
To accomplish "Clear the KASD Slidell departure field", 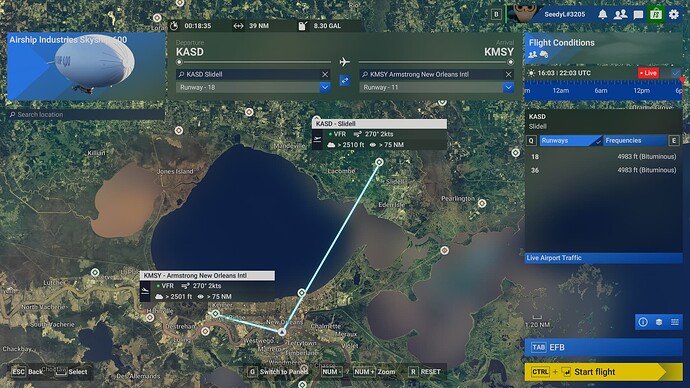I will tap(325, 74).
